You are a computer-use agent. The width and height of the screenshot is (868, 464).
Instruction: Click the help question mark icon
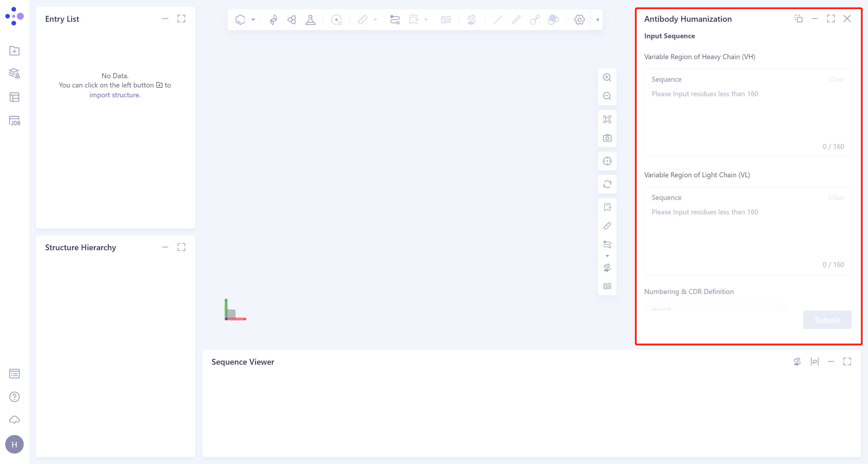(x=14, y=397)
